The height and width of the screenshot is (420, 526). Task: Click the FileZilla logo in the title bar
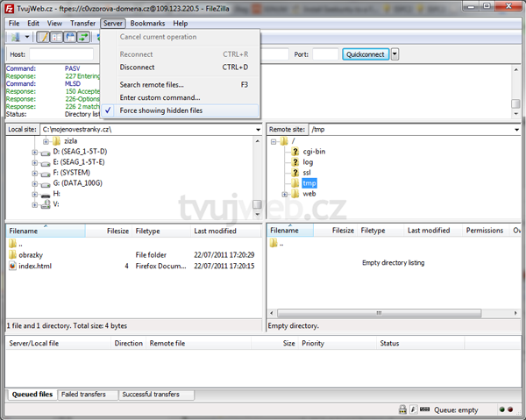[10, 9]
